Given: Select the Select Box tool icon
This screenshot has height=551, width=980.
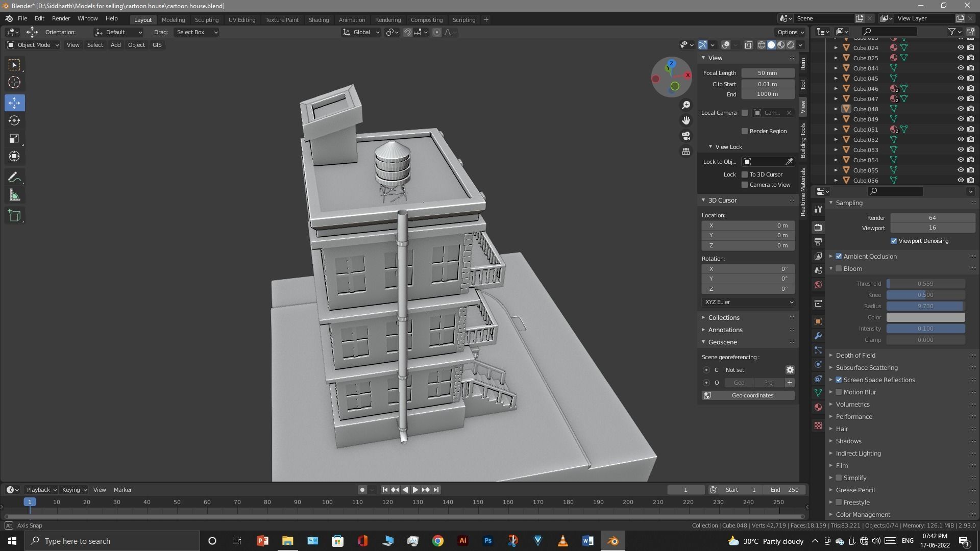Looking at the screenshot, I should click(14, 65).
